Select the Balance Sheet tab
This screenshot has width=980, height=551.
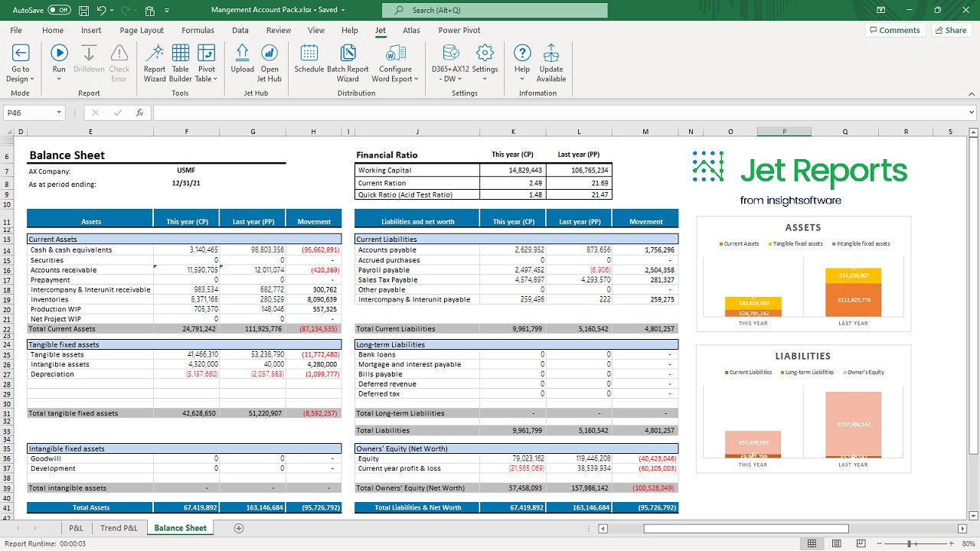pyautogui.click(x=181, y=528)
